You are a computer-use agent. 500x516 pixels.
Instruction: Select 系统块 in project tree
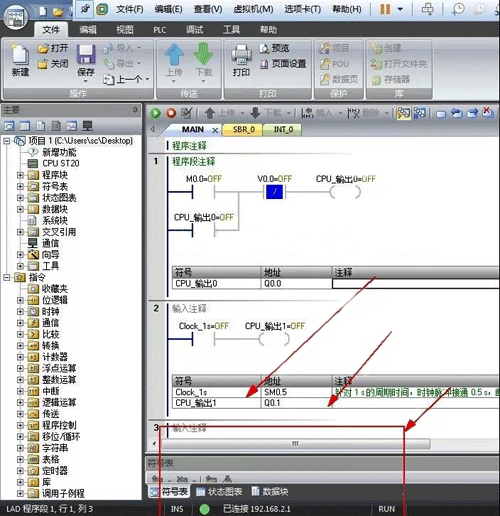coord(55,220)
